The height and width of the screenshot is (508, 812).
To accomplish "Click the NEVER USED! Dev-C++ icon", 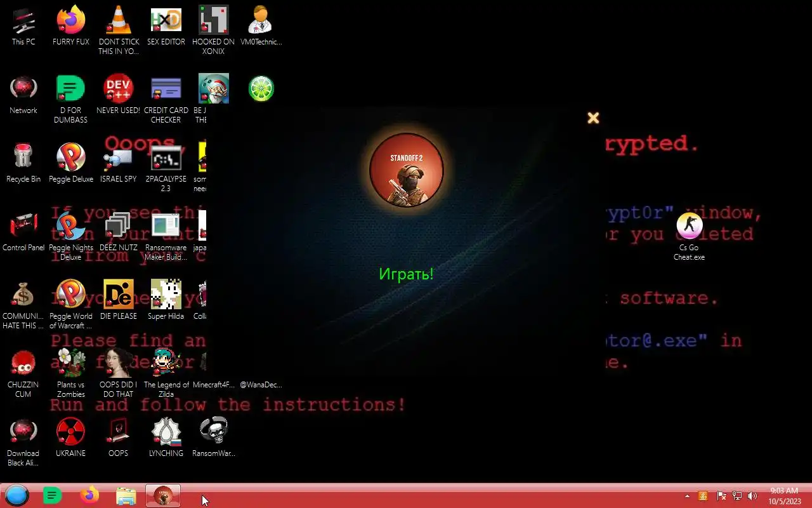I will (x=119, y=94).
